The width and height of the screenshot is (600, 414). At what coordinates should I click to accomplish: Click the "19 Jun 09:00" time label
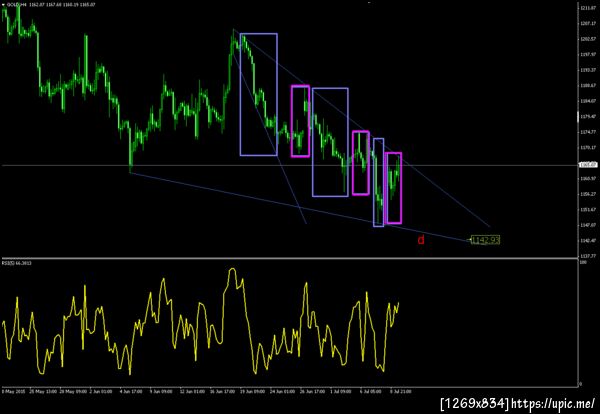(252, 391)
